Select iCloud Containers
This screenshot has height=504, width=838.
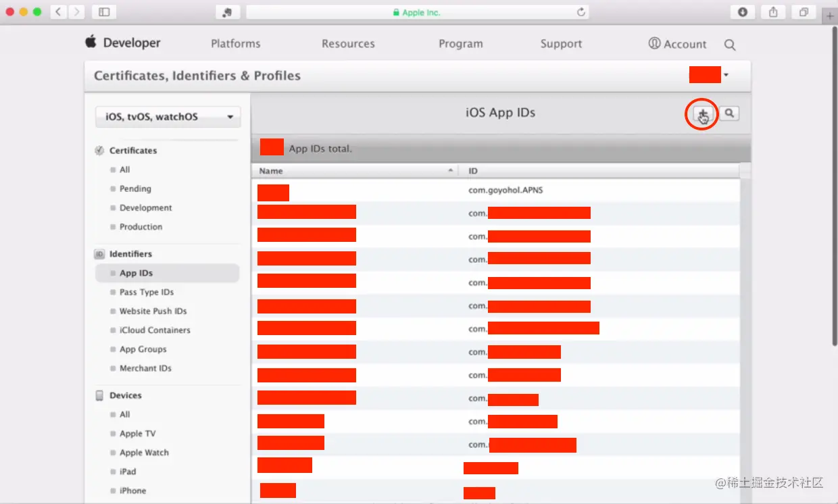155,330
